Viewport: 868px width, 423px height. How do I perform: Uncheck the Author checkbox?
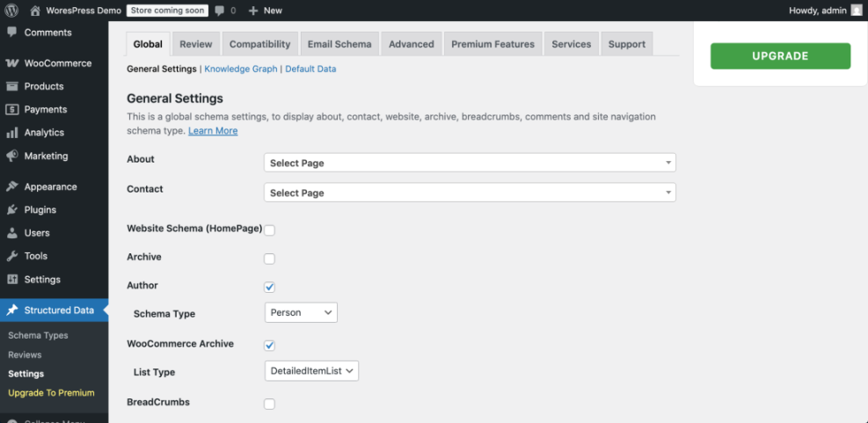coord(270,287)
